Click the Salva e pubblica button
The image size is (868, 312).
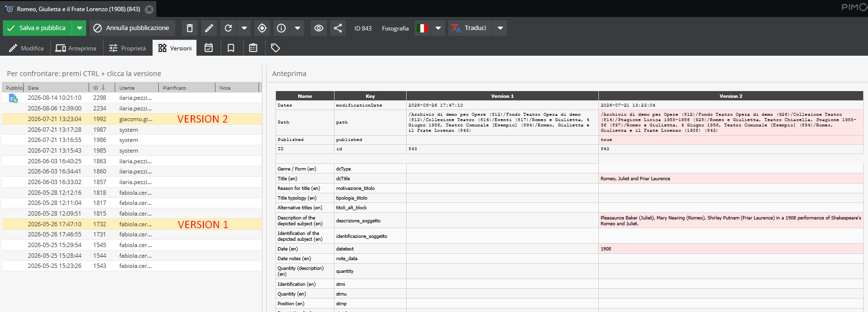pos(38,28)
